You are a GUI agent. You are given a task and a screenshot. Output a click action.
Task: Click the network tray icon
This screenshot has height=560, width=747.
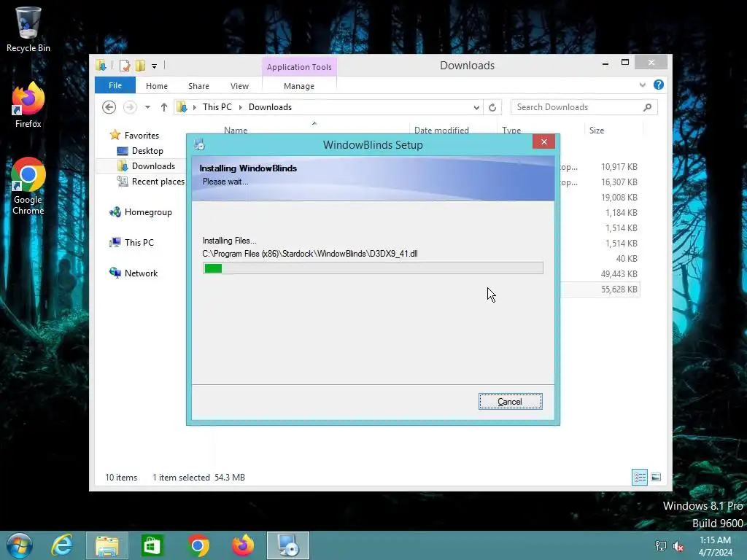coord(661,546)
